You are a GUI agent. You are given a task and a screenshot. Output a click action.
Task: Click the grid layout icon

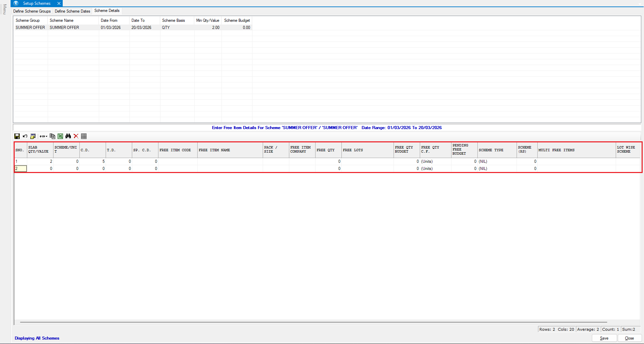(84, 136)
